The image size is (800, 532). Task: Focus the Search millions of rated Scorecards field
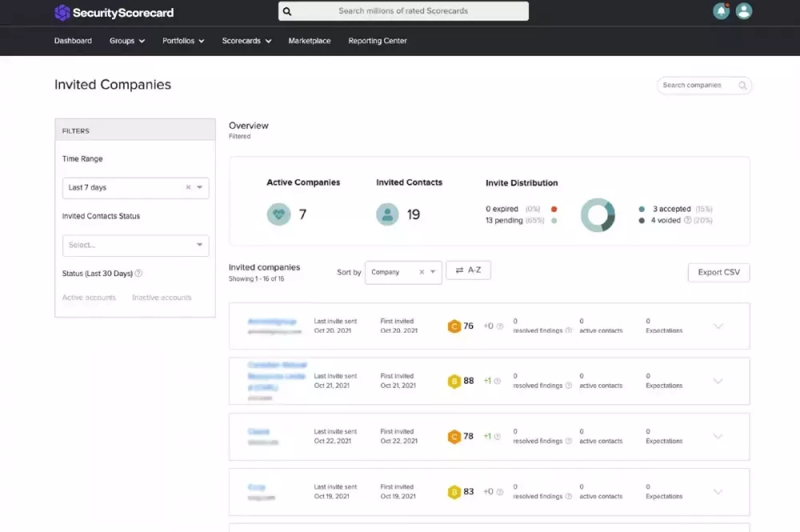pyautogui.click(x=403, y=11)
